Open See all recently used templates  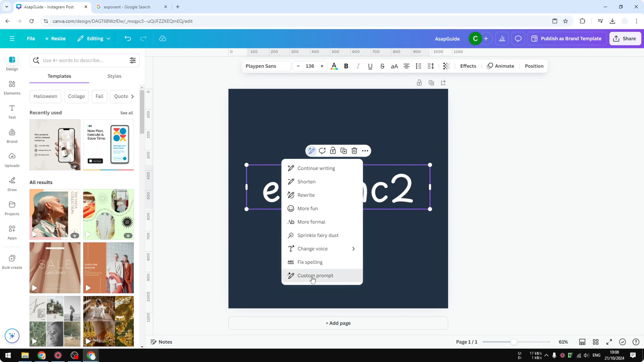point(127,113)
